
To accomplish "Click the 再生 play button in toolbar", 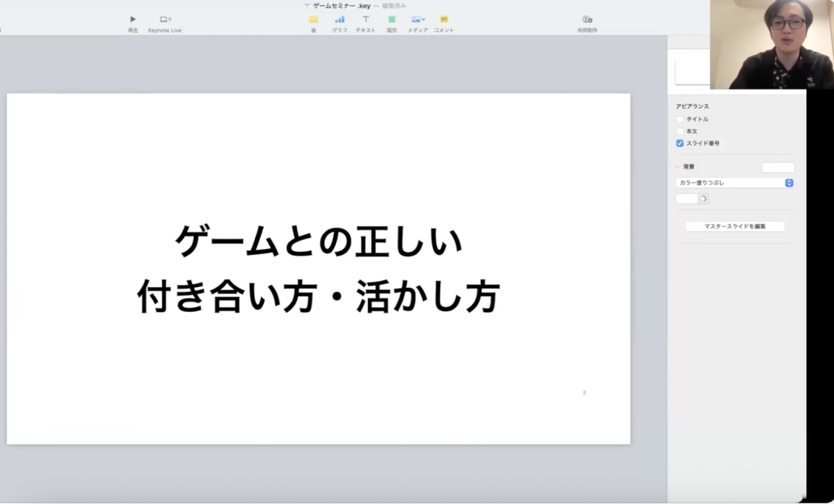I will 133,19.
